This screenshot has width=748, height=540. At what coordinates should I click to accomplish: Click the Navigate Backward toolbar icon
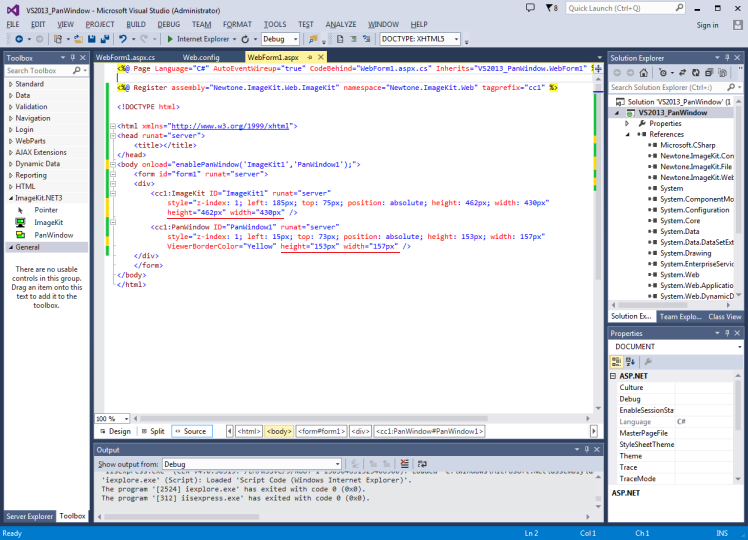click(x=19, y=39)
